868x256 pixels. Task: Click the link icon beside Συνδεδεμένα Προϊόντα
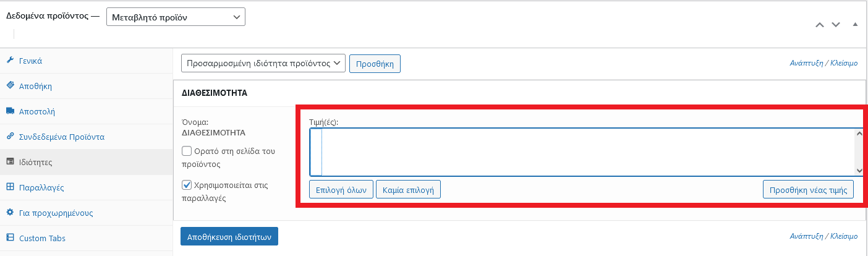point(10,137)
